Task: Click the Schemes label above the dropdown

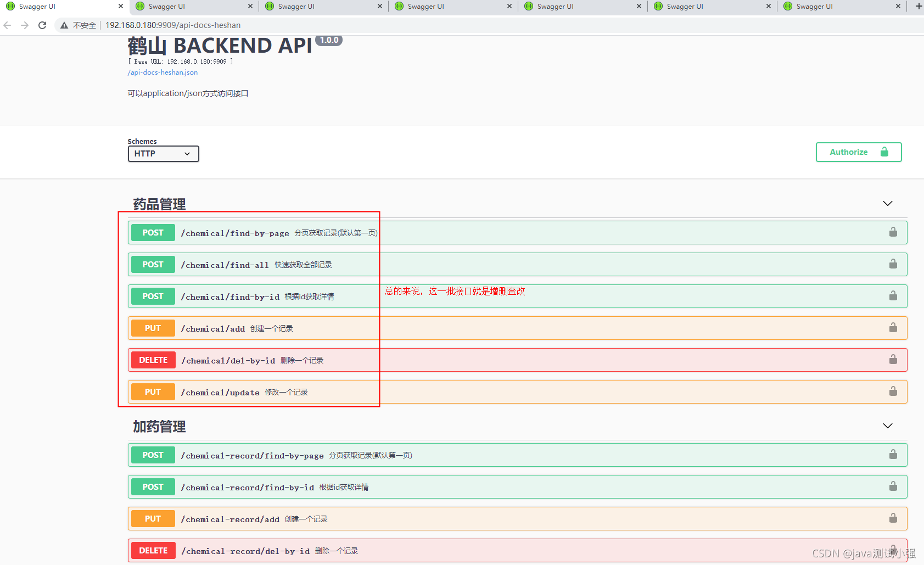Action: [142, 141]
